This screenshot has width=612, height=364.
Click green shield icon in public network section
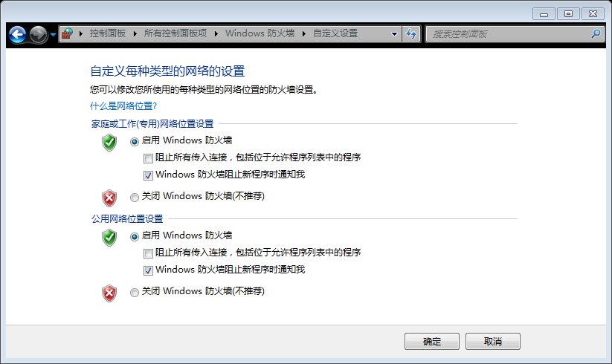pos(109,237)
